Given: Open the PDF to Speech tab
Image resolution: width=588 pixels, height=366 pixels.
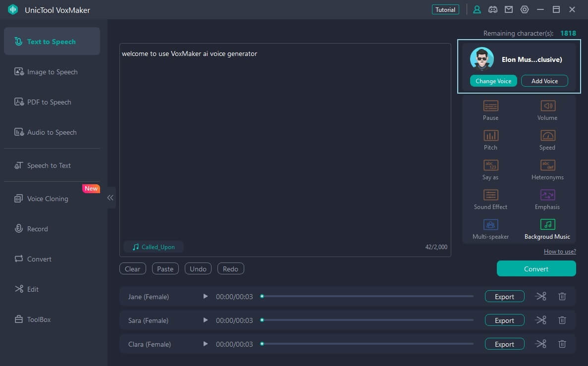Looking at the screenshot, I should pos(49,102).
